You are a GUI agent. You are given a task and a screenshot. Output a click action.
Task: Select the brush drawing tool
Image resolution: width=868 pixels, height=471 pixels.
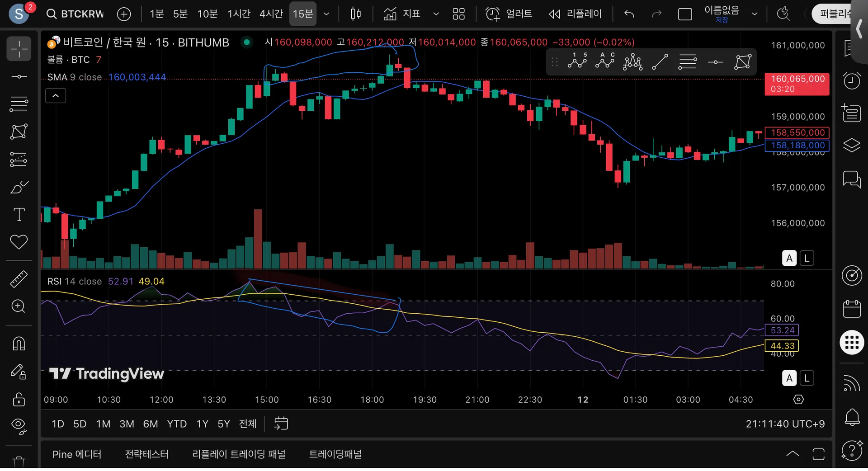coord(19,187)
